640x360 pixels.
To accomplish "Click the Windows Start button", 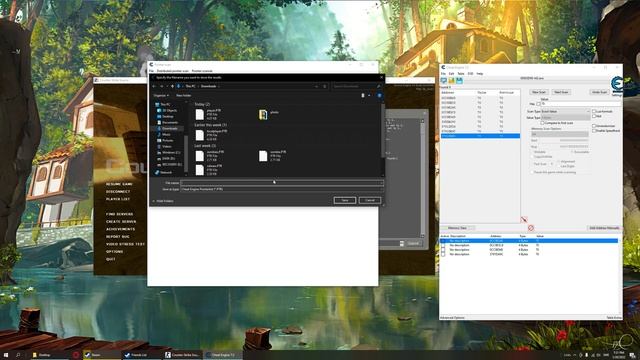I will pos(6,355).
